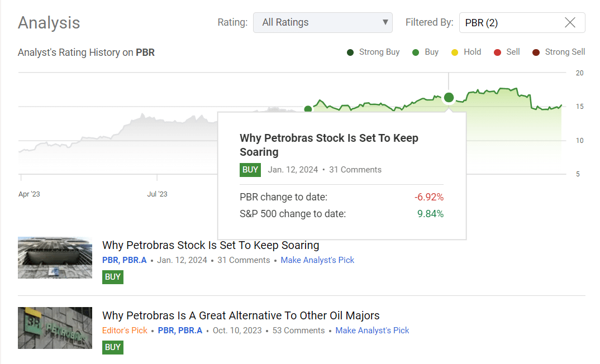Open the article Why Petrobras Stock Is Set To Keep Soaring
The image size is (600, 364).
pyautogui.click(x=210, y=245)
